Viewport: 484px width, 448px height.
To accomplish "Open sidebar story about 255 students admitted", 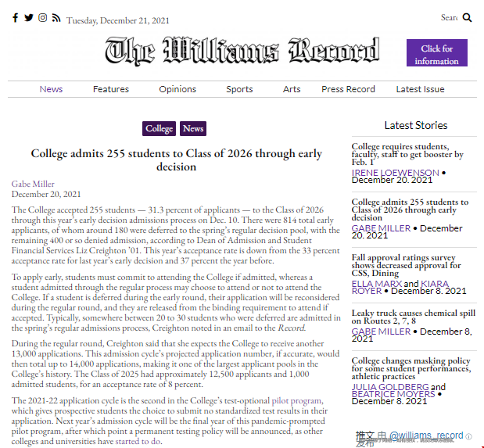I will (410, 210).
